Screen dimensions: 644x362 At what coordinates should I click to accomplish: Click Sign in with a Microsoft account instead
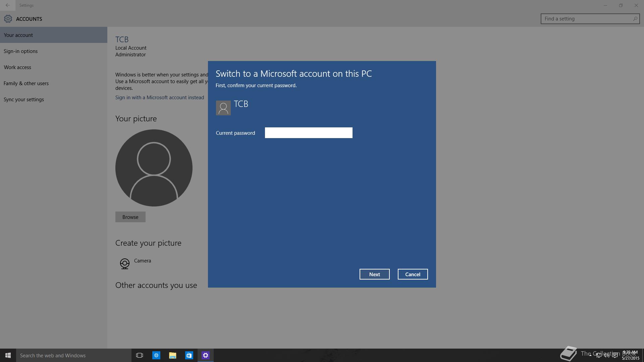click(160, 97)
